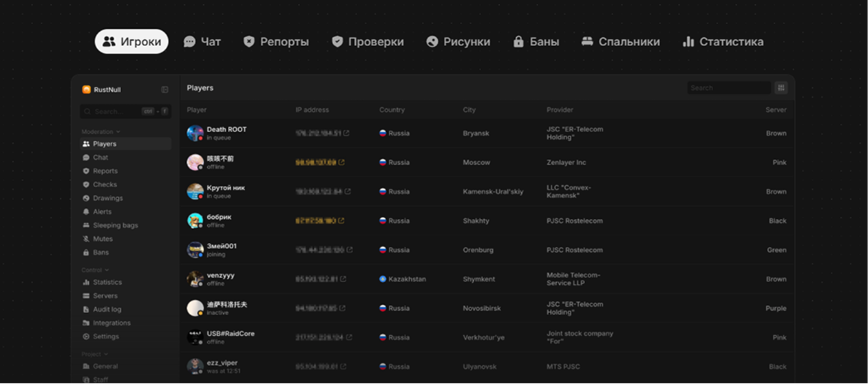Click the RustNull orange logo icon
This screenshot has width=868, height=384.
pyautogui.click(x=86, y=89)
